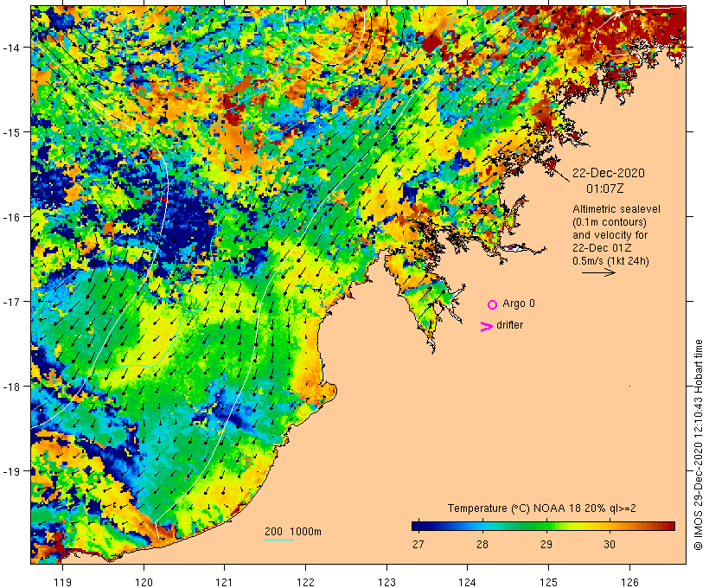Screen dimensions: 709x588
Task: Click the 'Argo 0' legend label
Action: coord(519,304)
